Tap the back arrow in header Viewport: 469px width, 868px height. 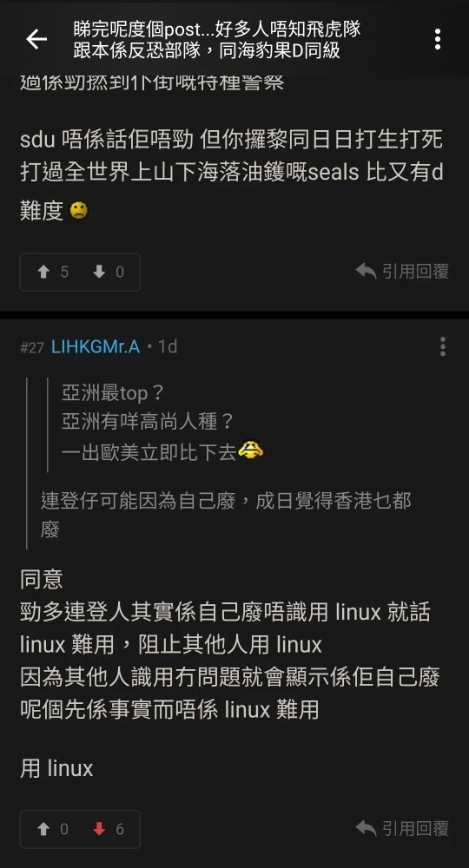pos(36,39)
